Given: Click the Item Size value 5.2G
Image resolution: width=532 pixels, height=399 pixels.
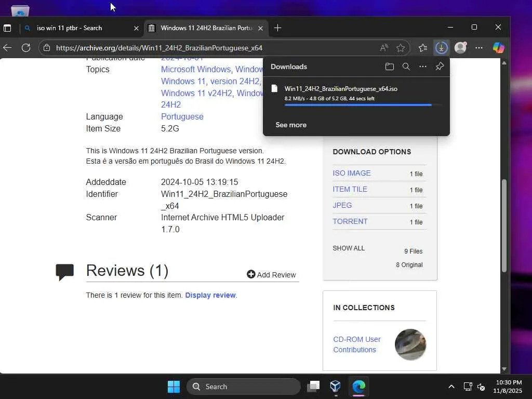Looking at the screenshot, I should 170,129.
